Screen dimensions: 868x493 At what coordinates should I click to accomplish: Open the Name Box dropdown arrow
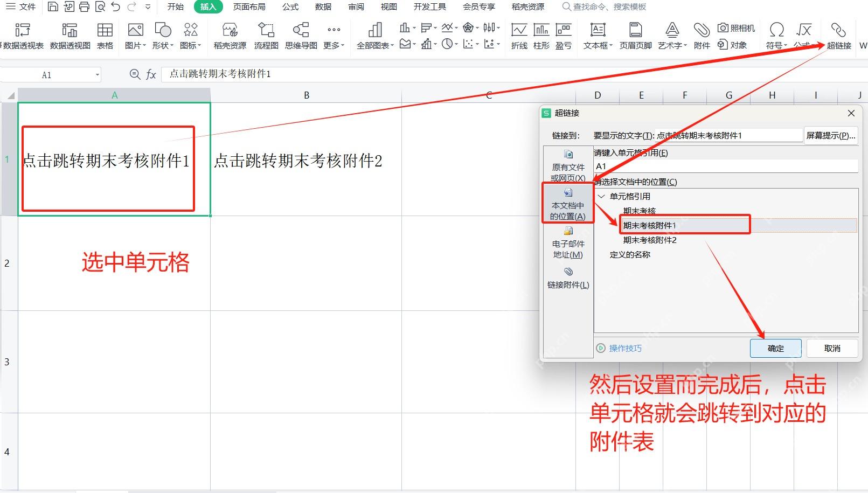(x=98, y=75)
